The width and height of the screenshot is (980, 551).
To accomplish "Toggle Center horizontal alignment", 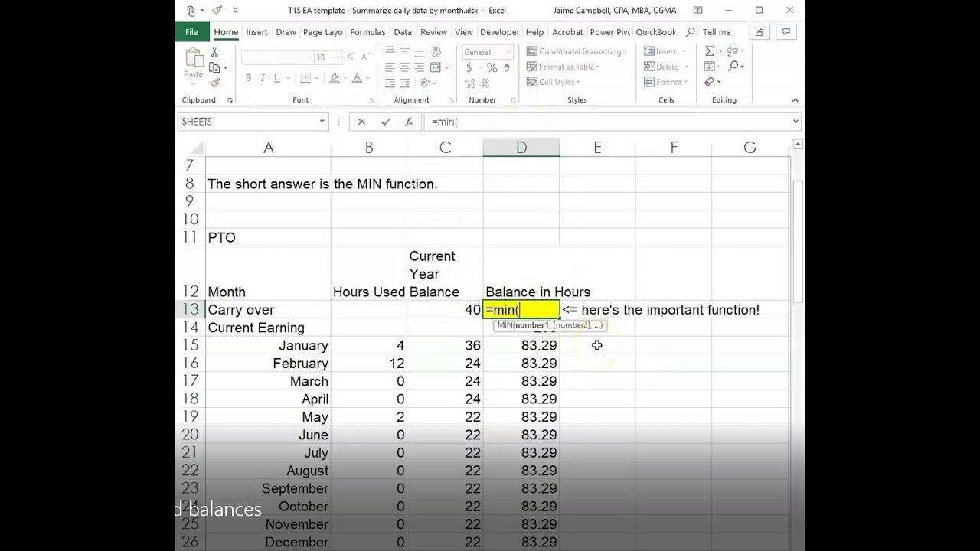I will (x=404, y=67).
